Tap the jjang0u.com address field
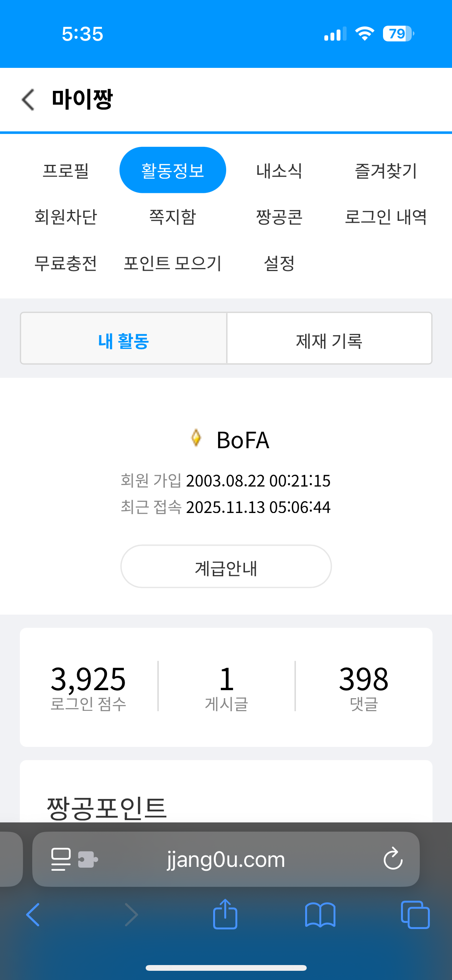Screen dimensions: 452x980 (x=226, y=859)
